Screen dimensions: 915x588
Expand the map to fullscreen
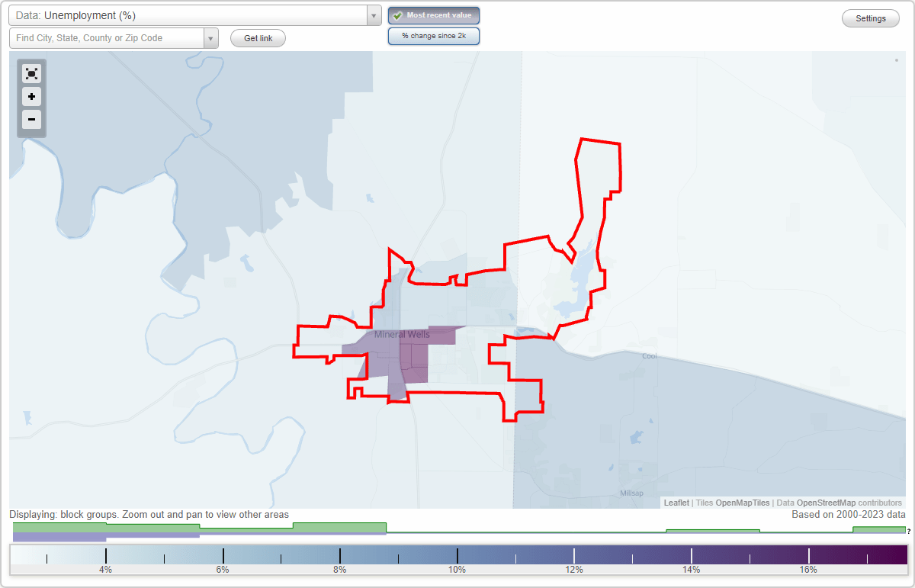point(31,73)
